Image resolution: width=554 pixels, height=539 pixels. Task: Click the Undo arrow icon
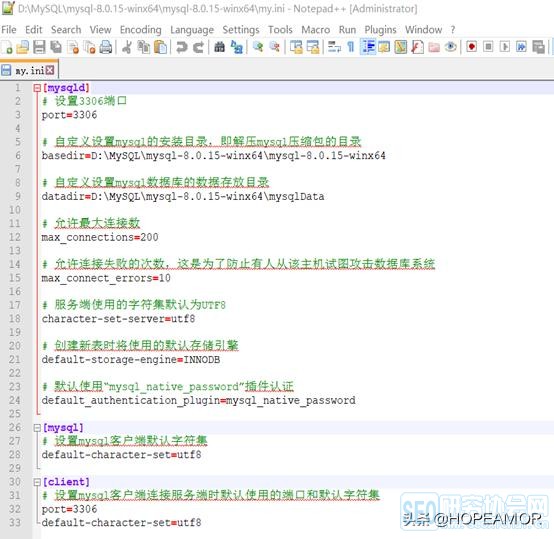[x=182, y=47]
